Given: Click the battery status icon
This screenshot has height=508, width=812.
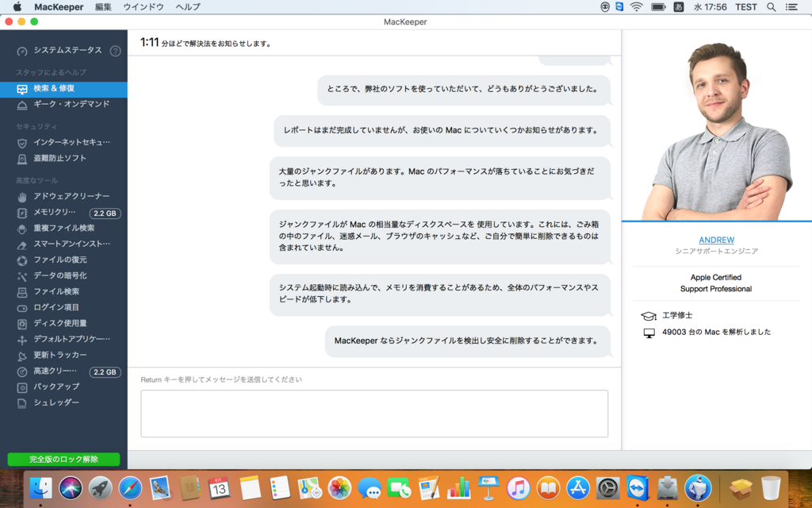Looking at the screenshot, I should point(658,6).
